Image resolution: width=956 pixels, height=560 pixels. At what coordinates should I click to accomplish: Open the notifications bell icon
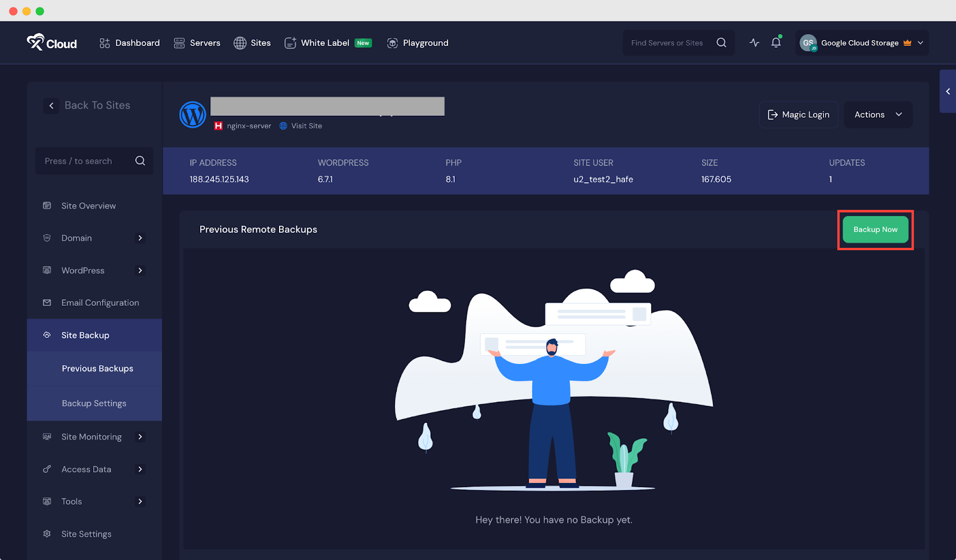(776, 42)
